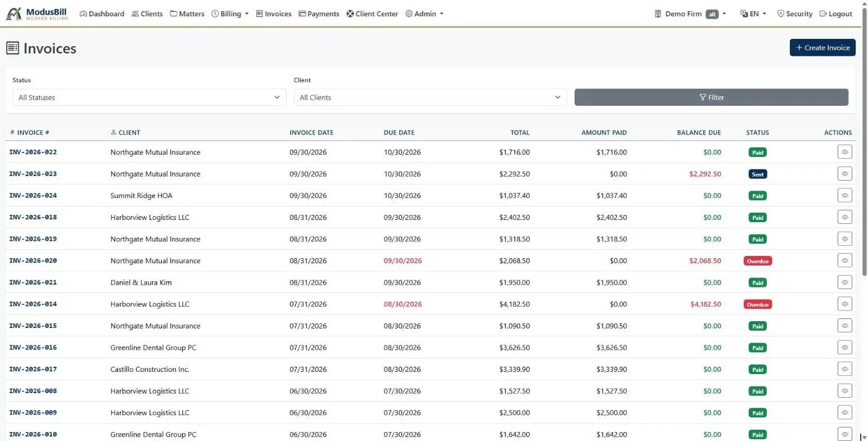868x441 pixels.
Task: Click the Castillo Construction Inc. client name
Action: (150, 370)
